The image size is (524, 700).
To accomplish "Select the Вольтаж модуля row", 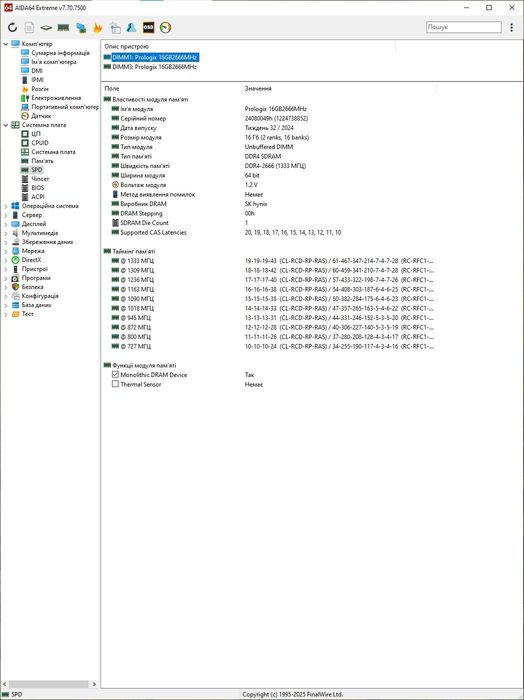I will pos(268,185).
